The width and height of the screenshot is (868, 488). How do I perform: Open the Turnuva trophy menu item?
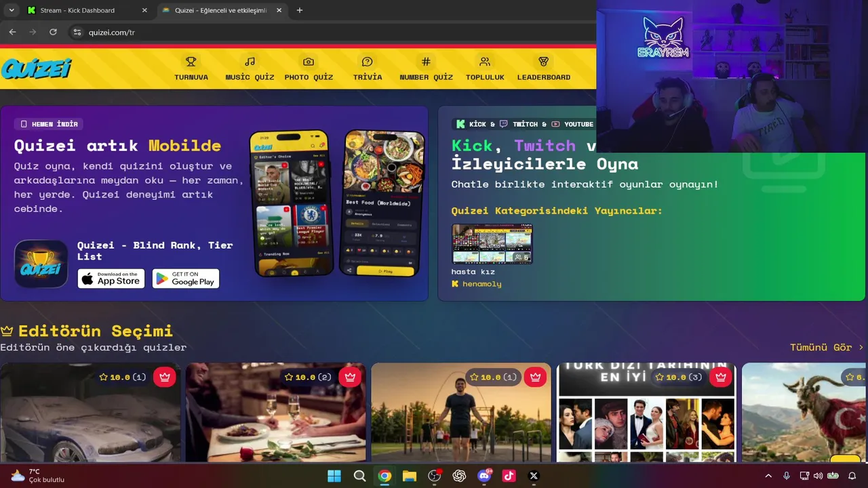click(x=191, y=68)
